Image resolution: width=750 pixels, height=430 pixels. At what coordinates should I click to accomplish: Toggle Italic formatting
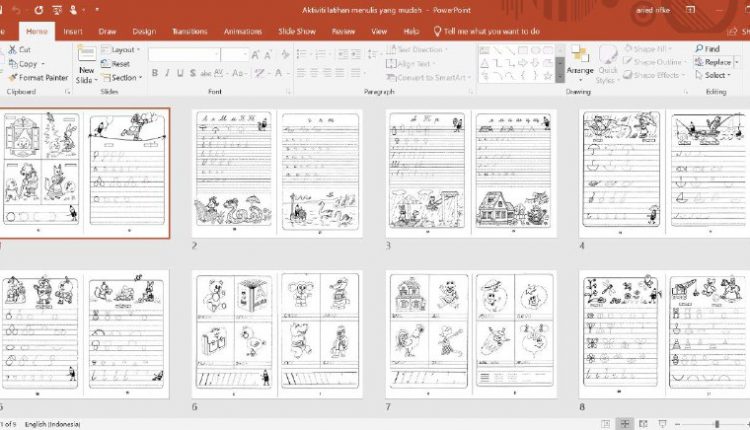coord(168,73)
